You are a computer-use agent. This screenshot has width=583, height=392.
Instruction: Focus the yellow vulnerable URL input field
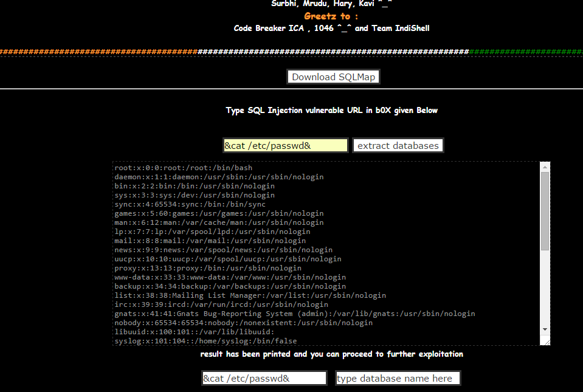pyautogui.click(x=286, y=146)
